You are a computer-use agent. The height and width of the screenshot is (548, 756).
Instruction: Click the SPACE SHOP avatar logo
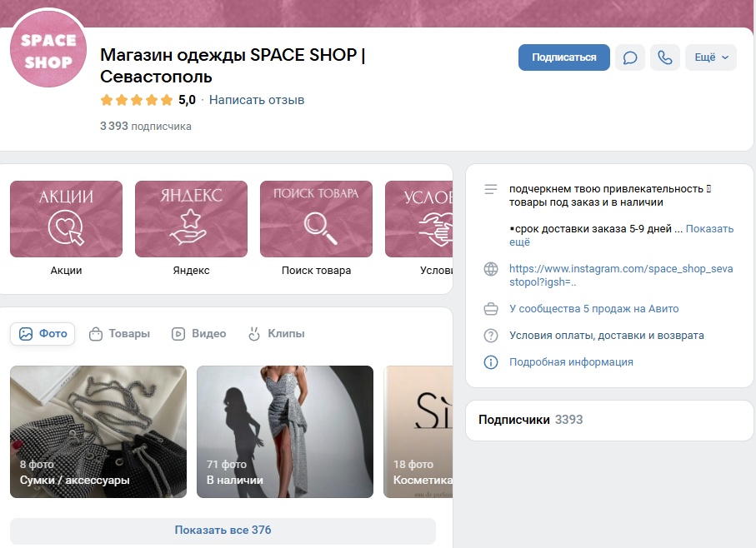[48, 51]
